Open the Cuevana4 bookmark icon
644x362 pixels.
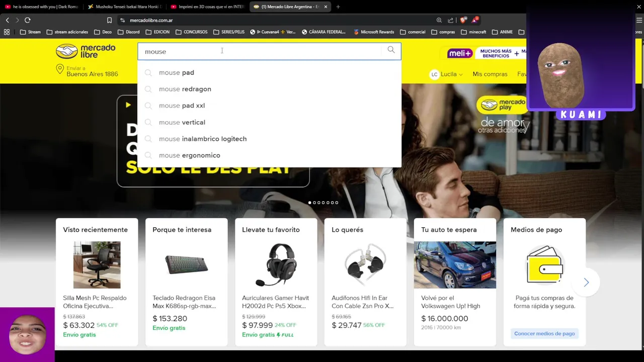pos(253,32)
